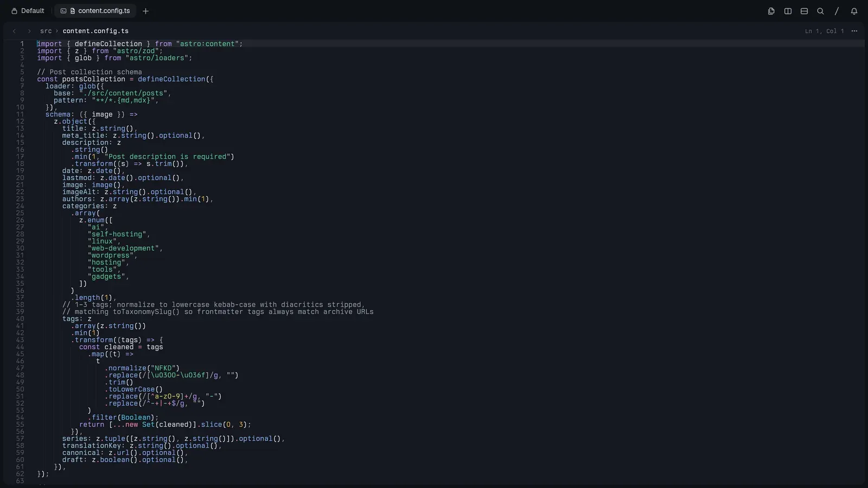Image resolution: width=868 pixels, height=488 pixels.
Task: Click the toTaxonomySlug() comment line
Action: click(x=218, y=312)
